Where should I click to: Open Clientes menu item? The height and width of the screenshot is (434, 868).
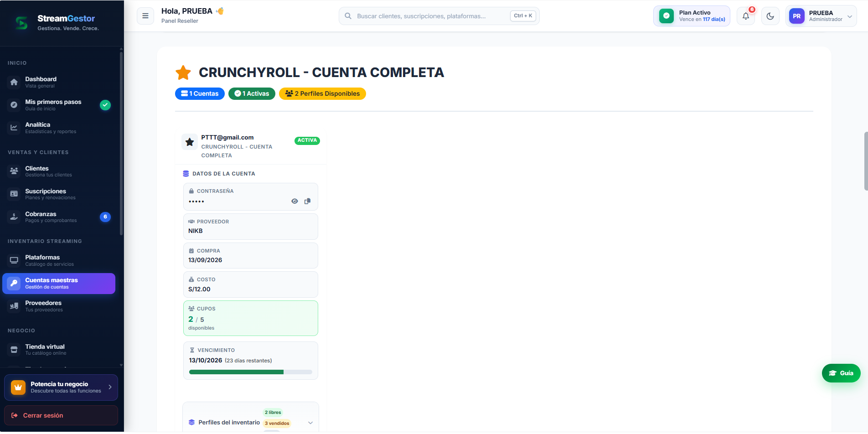pyautogui.click(x=59, y=171)
